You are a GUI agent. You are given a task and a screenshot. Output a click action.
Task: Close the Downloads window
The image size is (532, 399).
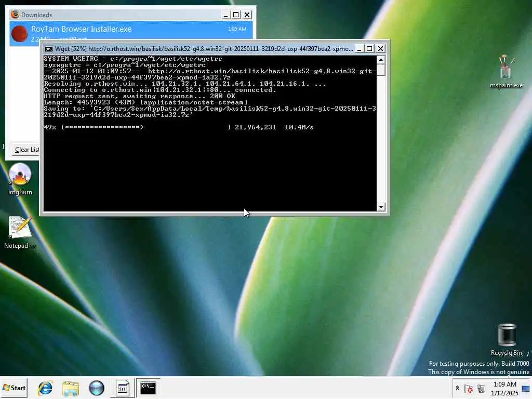(247, 15)
